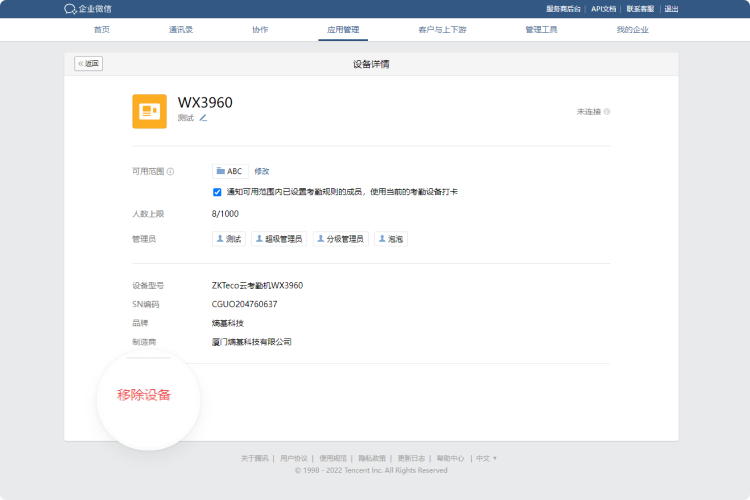Open the API文档 link
This screenshot has width=750, height=500.
pos(604,9)
